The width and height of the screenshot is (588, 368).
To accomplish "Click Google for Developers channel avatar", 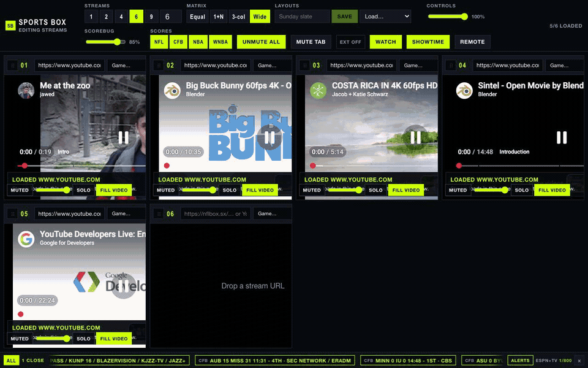I will [x=26, y=239].
